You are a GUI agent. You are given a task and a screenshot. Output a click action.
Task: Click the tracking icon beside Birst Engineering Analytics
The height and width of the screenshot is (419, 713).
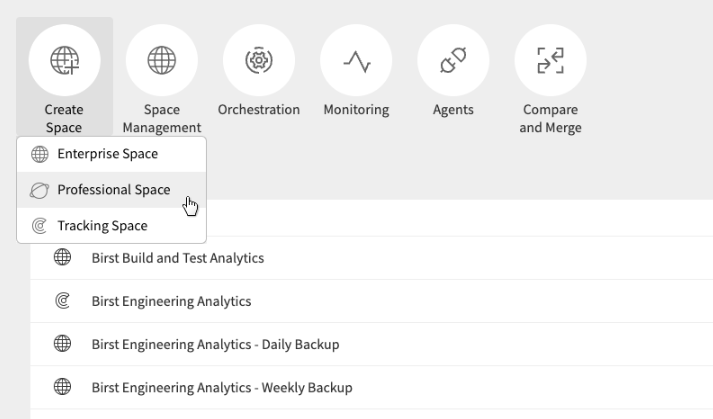point(62,301)
